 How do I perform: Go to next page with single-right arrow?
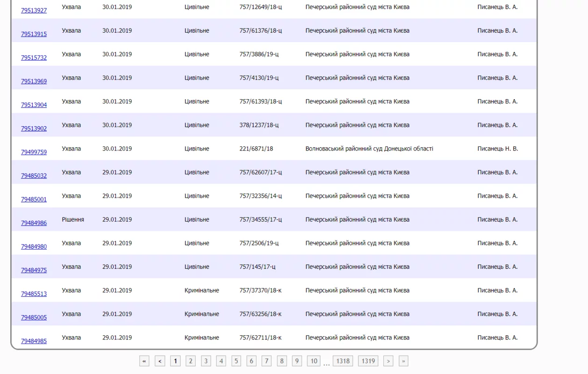pyautogui.click(x=389, y=361)
